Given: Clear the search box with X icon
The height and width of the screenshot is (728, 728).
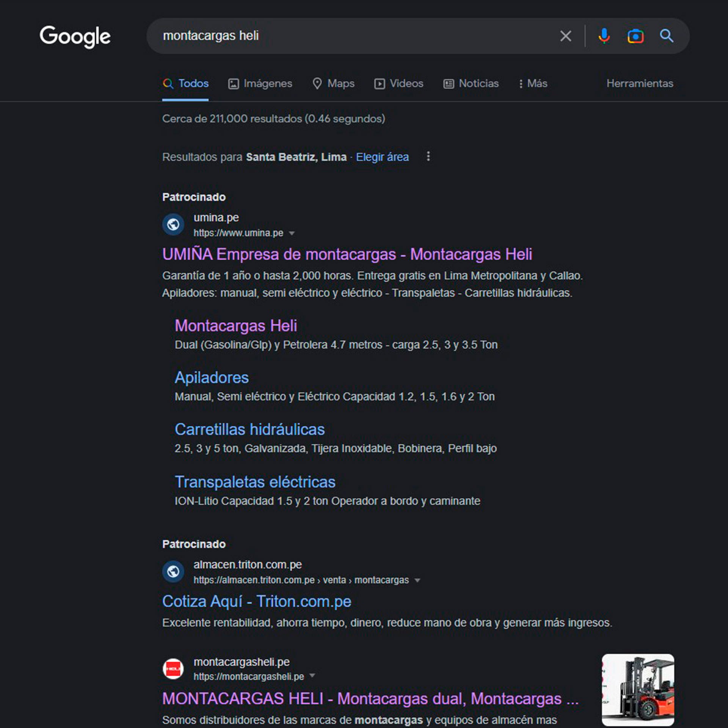Looking at the screenshot, I should click(565, 36).
